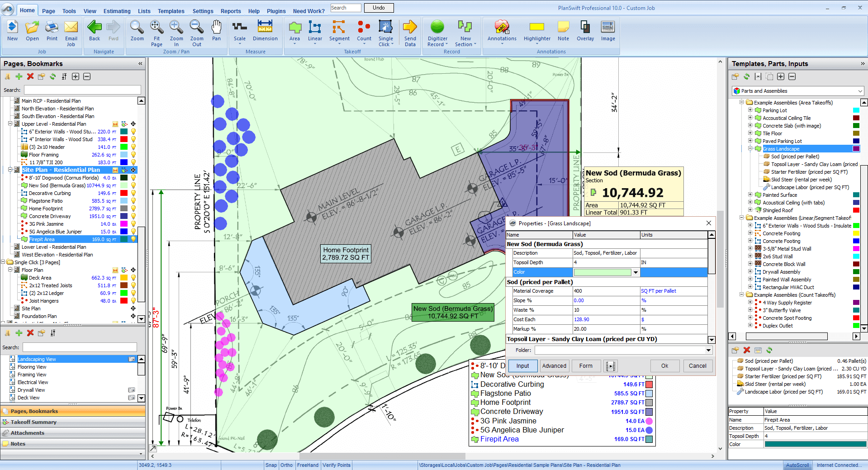
Task: Start the Digitizer Record feature
Action: pos(436,32)
